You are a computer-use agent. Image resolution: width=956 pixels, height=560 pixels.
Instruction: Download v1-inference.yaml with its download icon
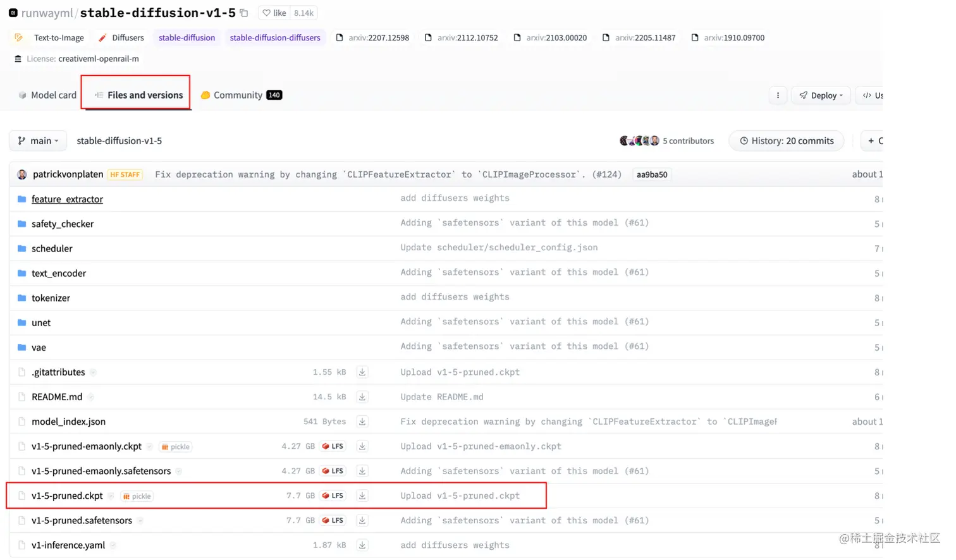pos(362,545)
